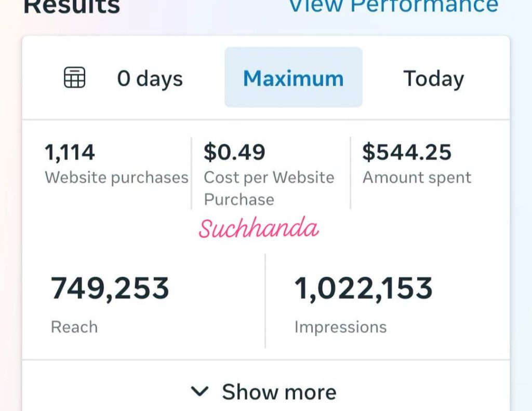This screenshot has height=411, width=532.
Task: Select the Impressions metric label
Action: coord(340,327)
